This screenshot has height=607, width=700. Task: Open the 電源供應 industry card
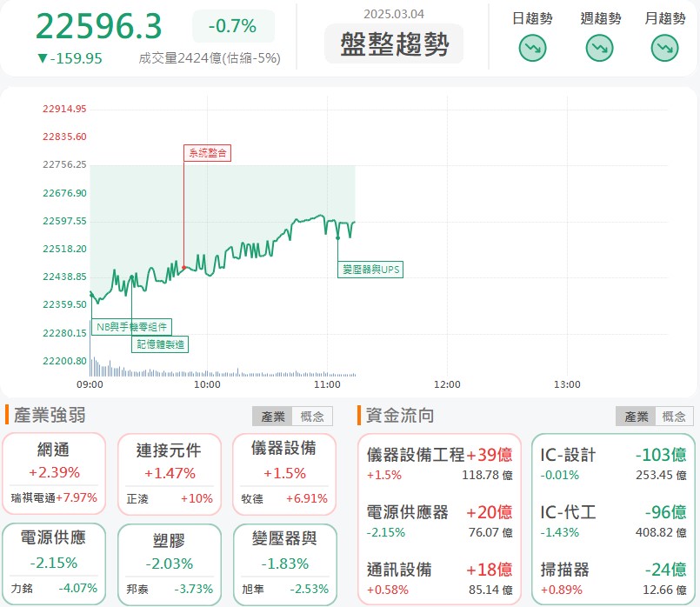(54, 564)
